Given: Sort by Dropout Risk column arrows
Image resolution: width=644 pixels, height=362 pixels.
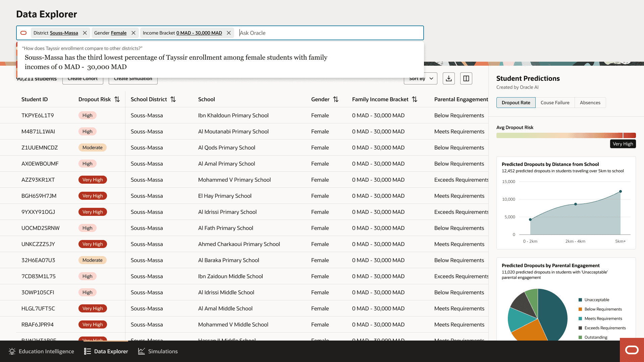Looking at the screenshot, I should click(x=117, y=99).
